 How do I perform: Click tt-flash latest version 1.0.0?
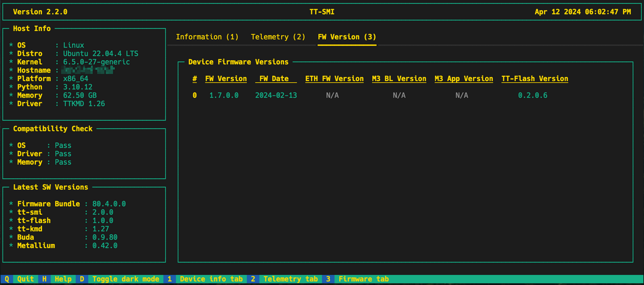click(103, 221)
